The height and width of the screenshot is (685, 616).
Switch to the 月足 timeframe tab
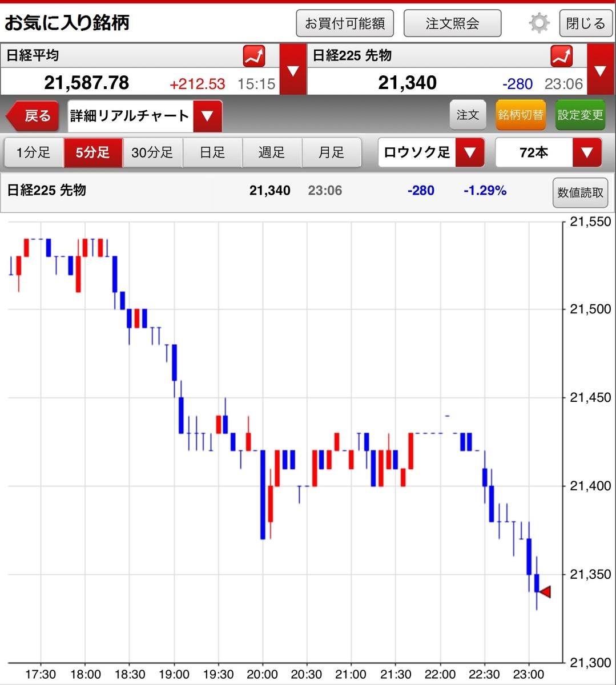[332, 152]
